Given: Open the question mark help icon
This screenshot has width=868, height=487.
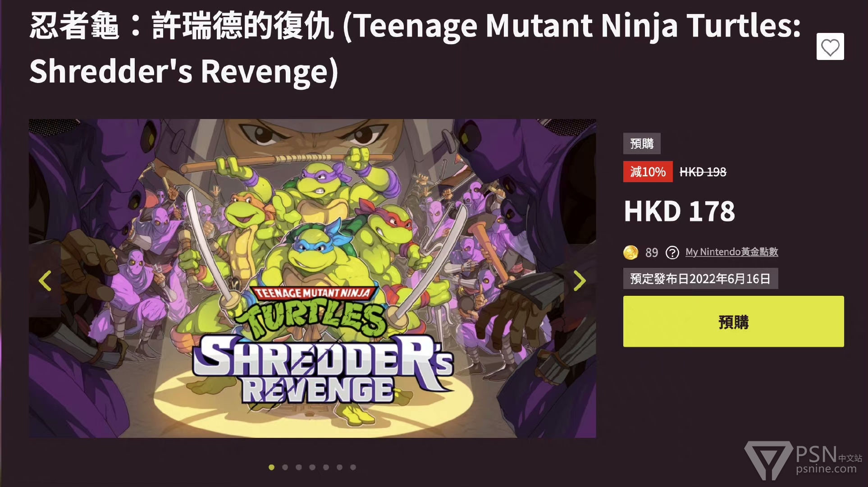Looking at the screenshot, I should pyautogui.click(x=672, y=253).
